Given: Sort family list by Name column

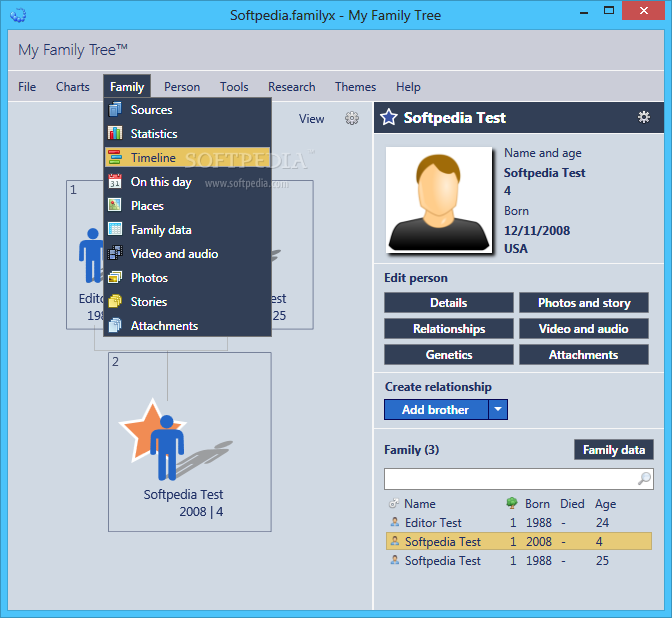Looking at the screenshot, I should (x=420, y=504).
